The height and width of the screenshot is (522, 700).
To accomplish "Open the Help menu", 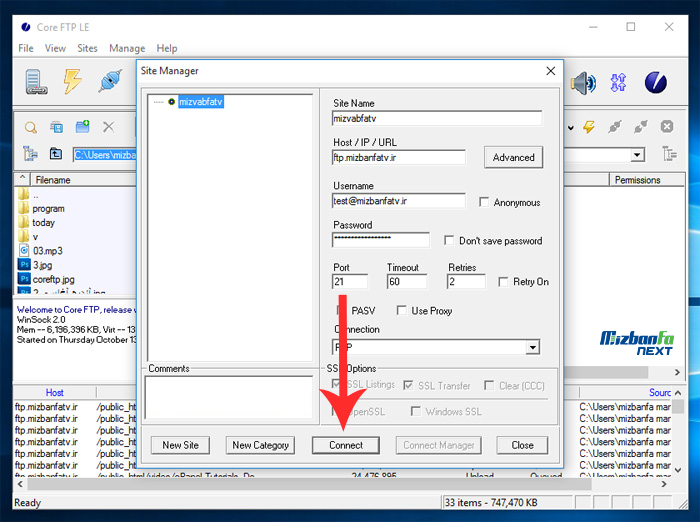I will pos(167,48).
